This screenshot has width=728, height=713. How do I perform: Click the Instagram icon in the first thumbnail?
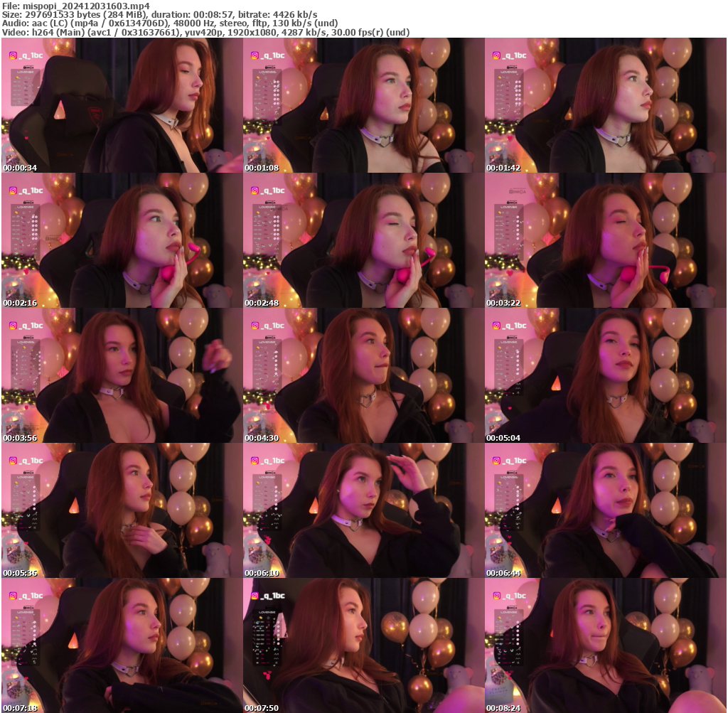pyautogui.click(x=12, y=55)
